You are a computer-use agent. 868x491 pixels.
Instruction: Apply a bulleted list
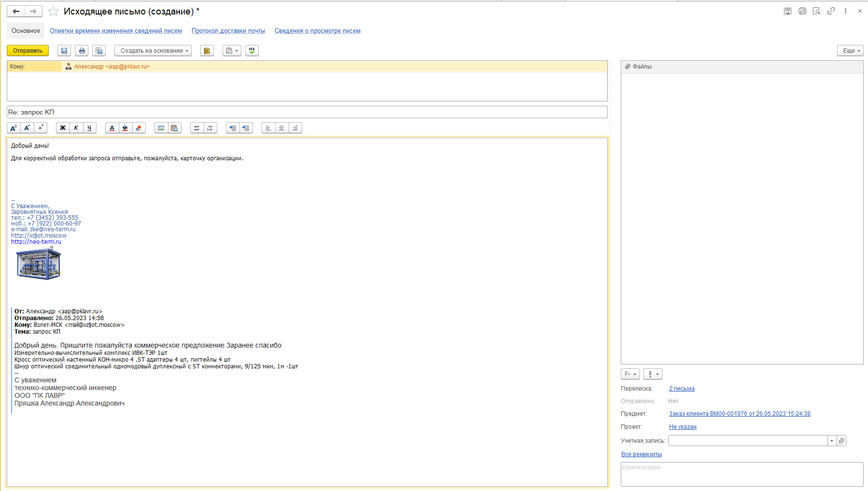197,128
